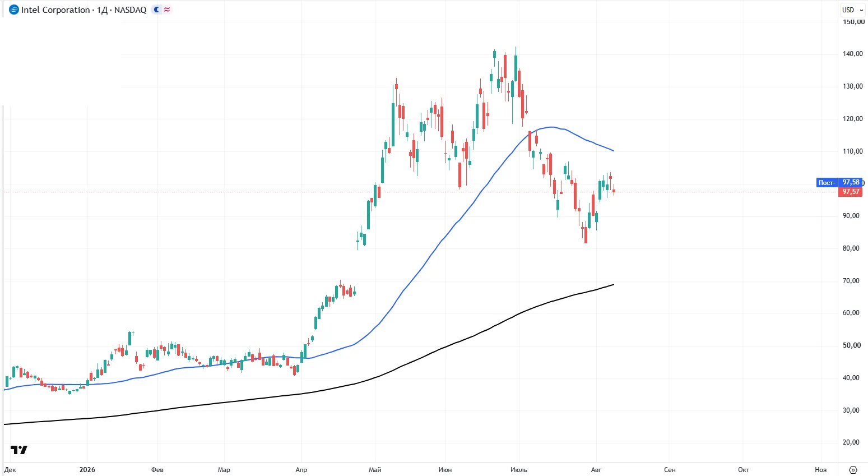Open the TradingView logo link
The width and height of the screenshot is (868, 476).
(x=19, y=450)
